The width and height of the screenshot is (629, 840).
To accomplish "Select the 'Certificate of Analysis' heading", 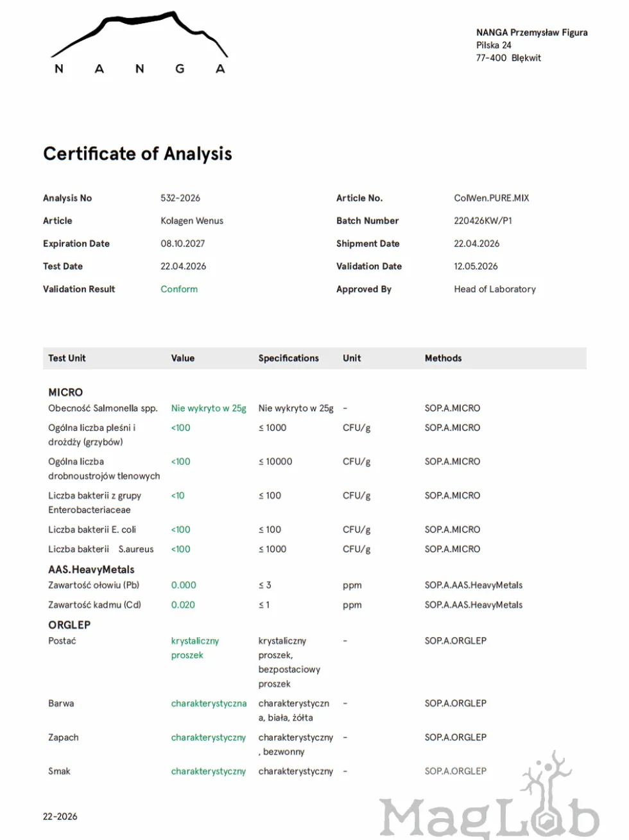I will 137,154.
